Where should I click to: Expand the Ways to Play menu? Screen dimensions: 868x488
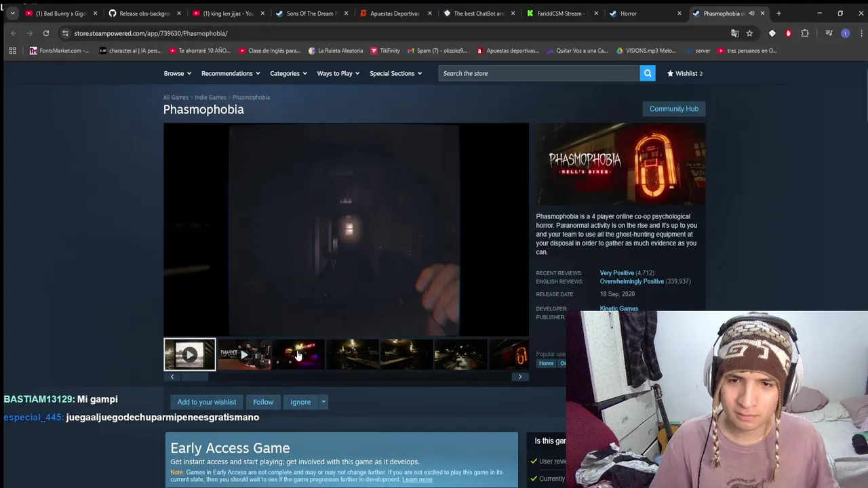pos(338,73)
